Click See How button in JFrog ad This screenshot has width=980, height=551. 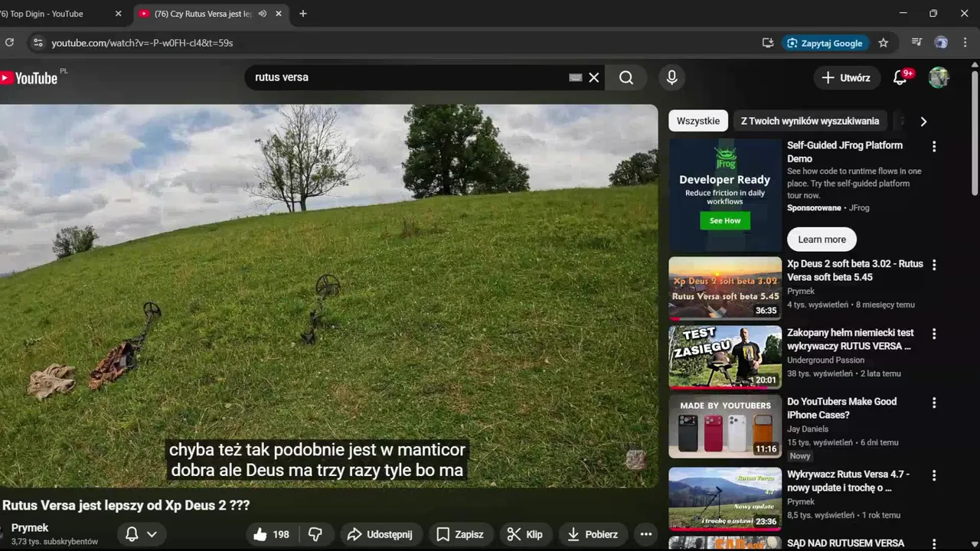coord(725,220)
